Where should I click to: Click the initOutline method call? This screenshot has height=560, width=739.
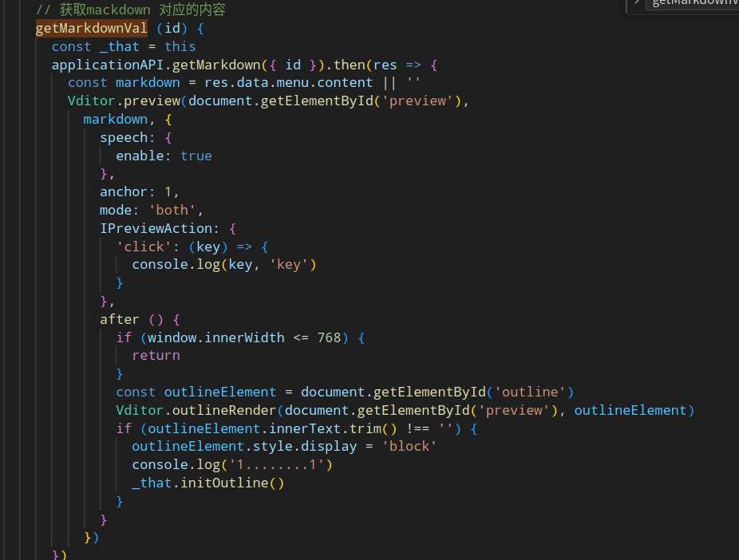224,483
